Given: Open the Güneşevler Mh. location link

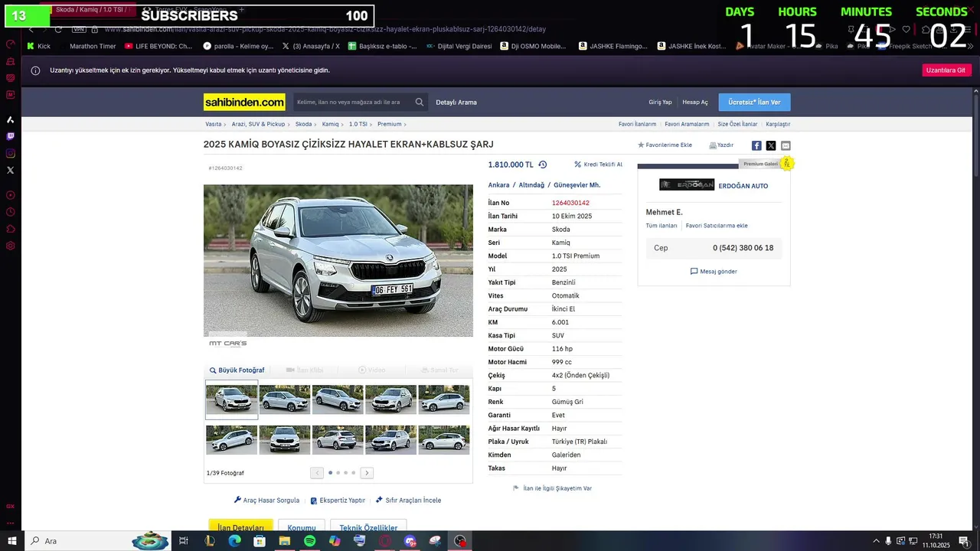Looking at the screenshot, I should [x=577, y=185].
